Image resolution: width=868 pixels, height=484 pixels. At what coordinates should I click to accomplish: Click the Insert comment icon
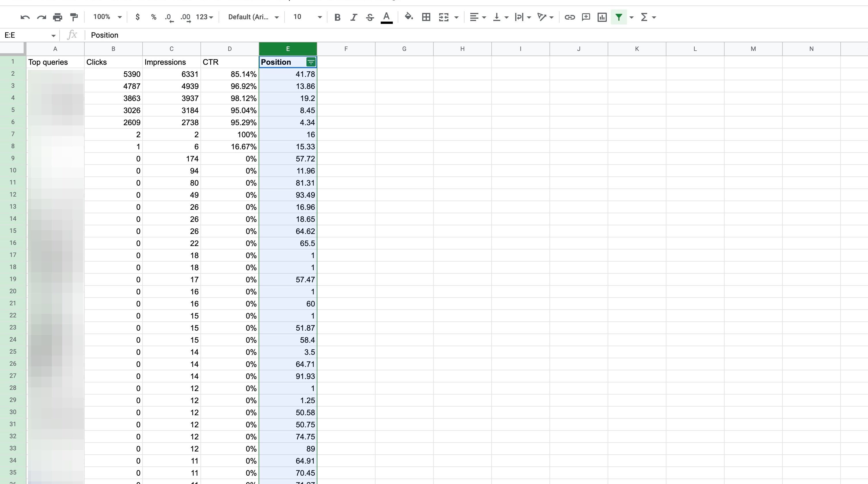[586, 17]
